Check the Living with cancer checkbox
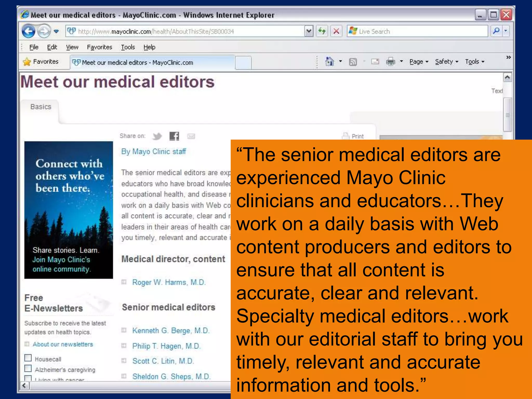The image size is (532, 399). 28,378
